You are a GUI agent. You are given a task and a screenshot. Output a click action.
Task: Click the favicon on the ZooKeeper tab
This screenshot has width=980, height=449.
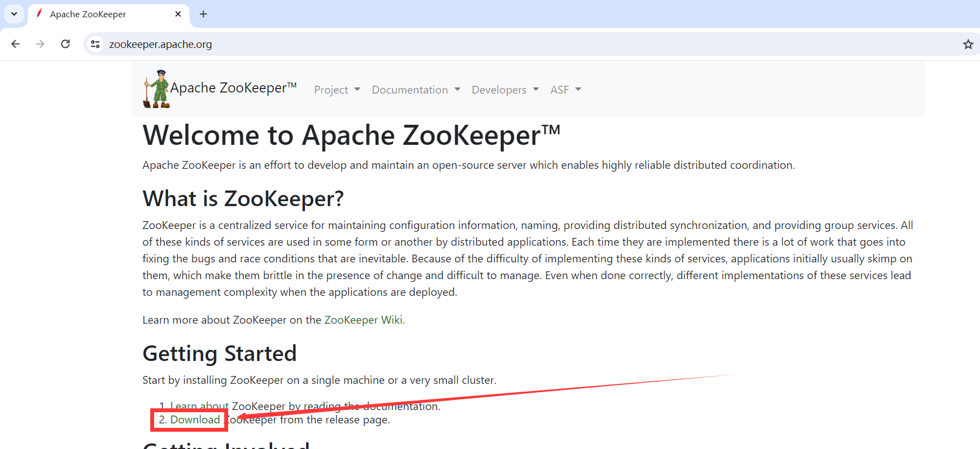39,14
